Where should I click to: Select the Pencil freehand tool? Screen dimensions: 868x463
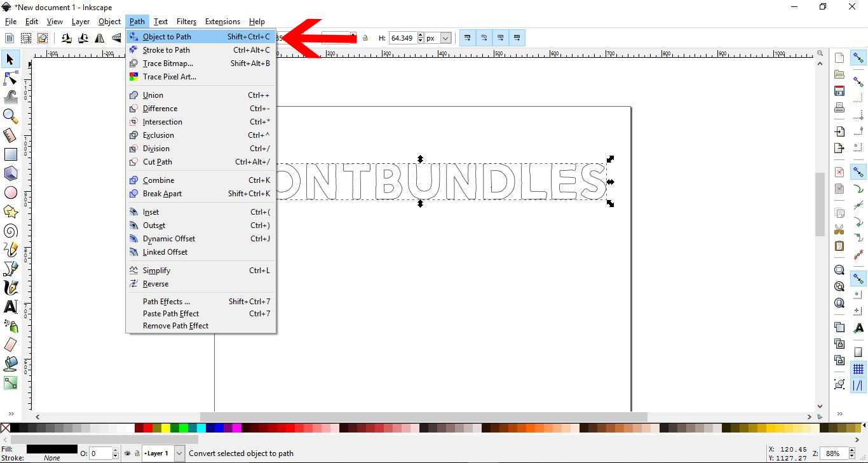(10, 250)
